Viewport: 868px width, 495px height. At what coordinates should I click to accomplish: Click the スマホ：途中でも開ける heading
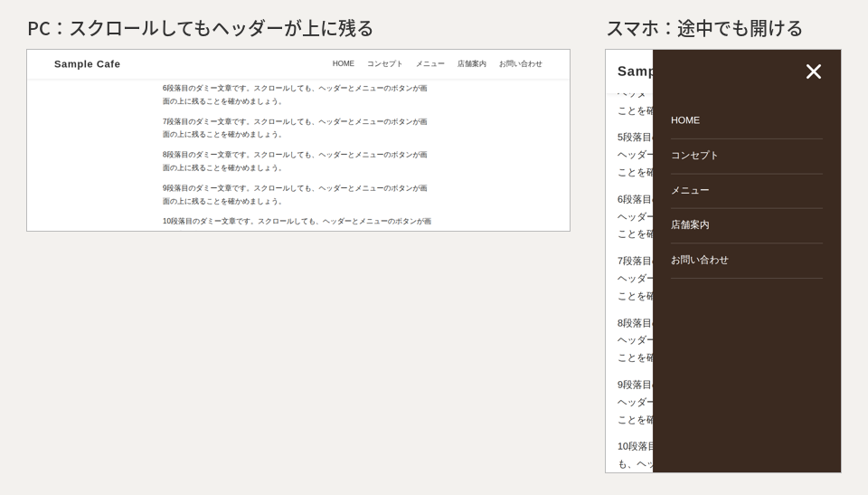(704, 28)
